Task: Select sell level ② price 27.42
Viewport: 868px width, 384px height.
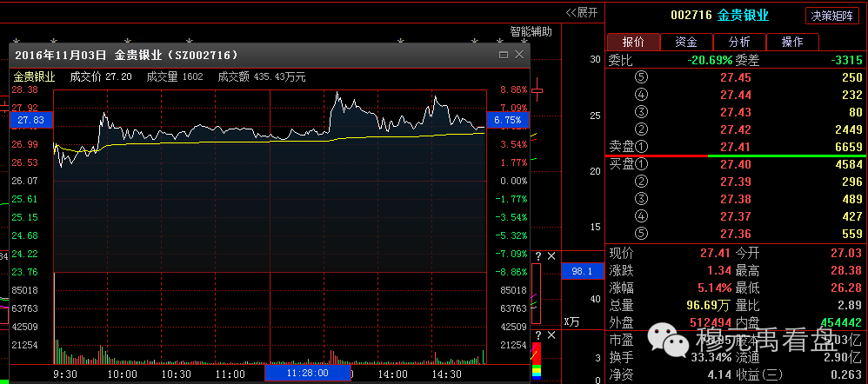Action: pos(736,129)
